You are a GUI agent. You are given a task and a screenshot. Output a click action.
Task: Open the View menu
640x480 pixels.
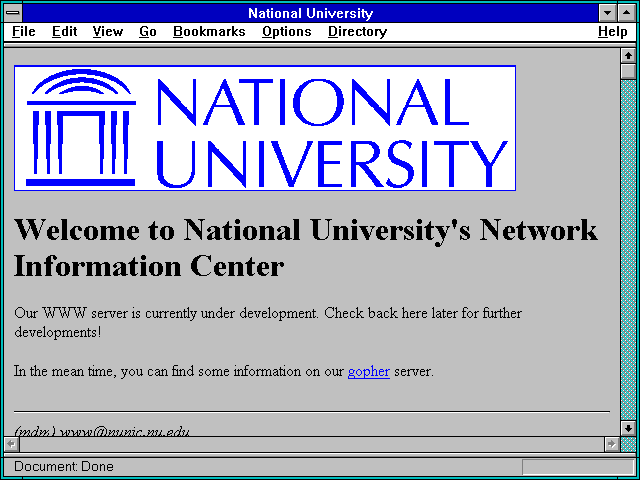point(108,32)
